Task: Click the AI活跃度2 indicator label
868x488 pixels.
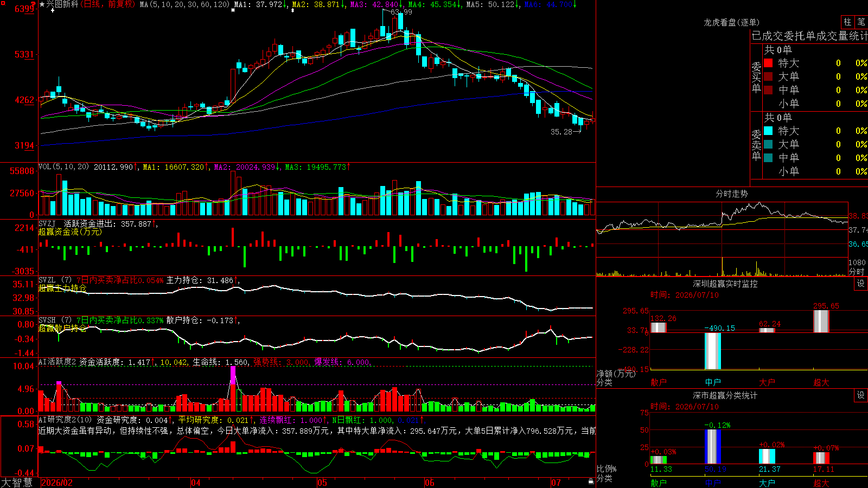Action: pyautogui.click(x=58, y=362)
